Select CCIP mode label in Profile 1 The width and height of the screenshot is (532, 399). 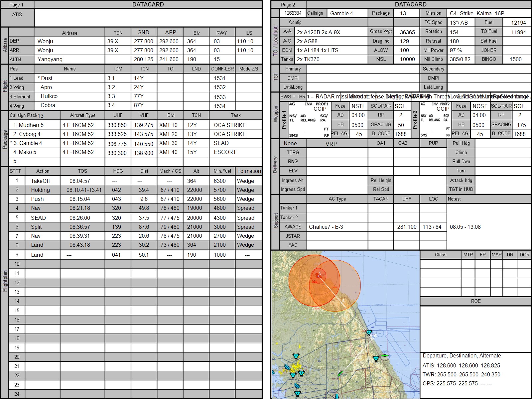320,109
